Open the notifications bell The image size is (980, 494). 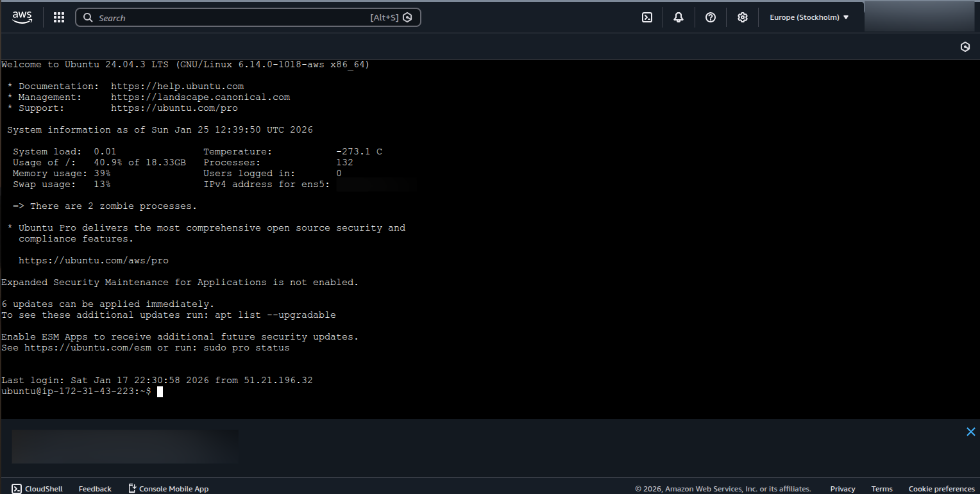[678, 17]
